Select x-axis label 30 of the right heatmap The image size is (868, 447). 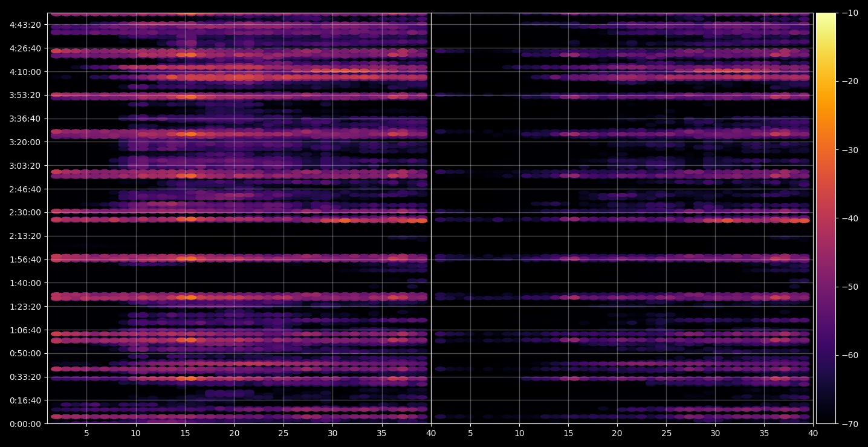point(715,433)
